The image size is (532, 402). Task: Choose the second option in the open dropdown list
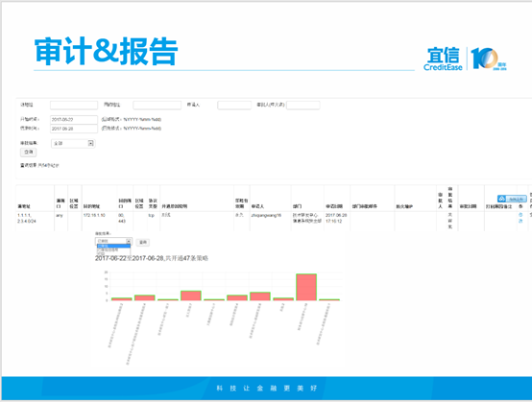tap(113, 249)
